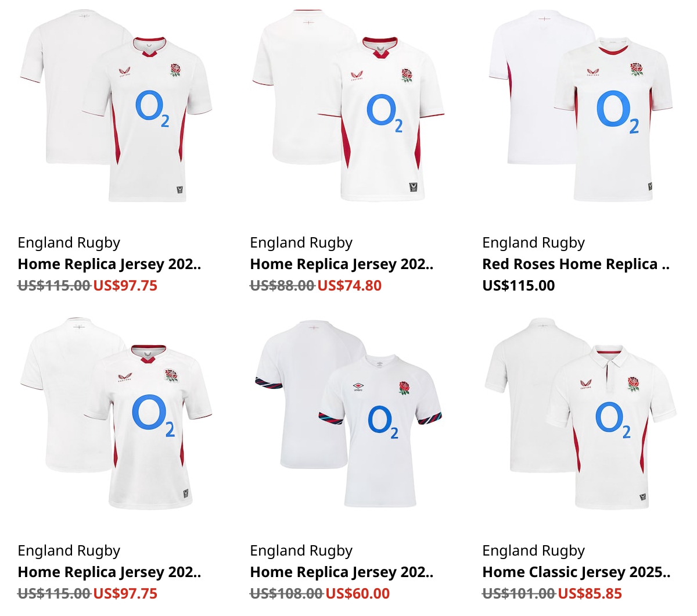
Task: Click the bottom-left Home Replica Jersey title
Action: (109, 572)
